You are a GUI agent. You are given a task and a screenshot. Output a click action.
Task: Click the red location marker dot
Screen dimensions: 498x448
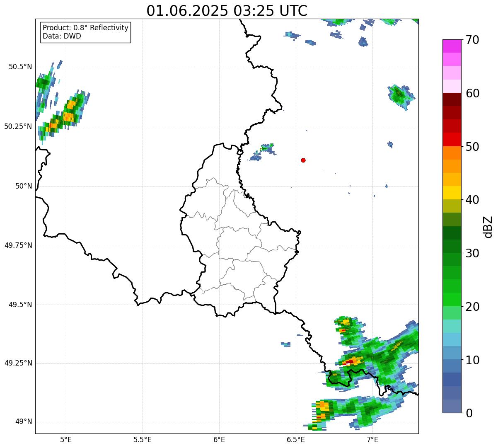[x=303, y=160]
